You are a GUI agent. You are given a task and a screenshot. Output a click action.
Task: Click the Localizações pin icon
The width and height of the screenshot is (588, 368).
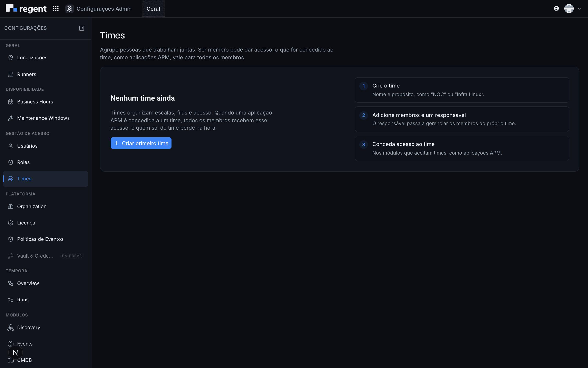click(10, 58)
